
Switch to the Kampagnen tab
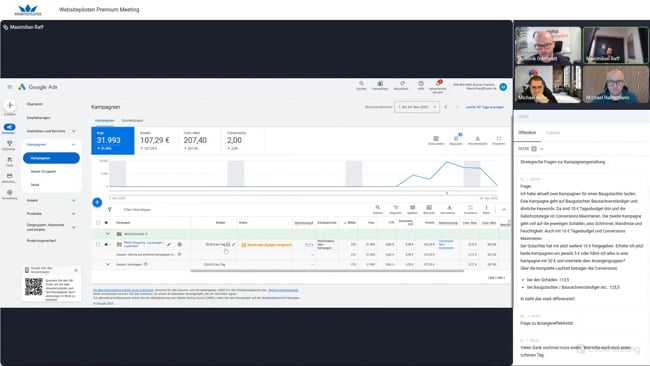tap(104, 120)
